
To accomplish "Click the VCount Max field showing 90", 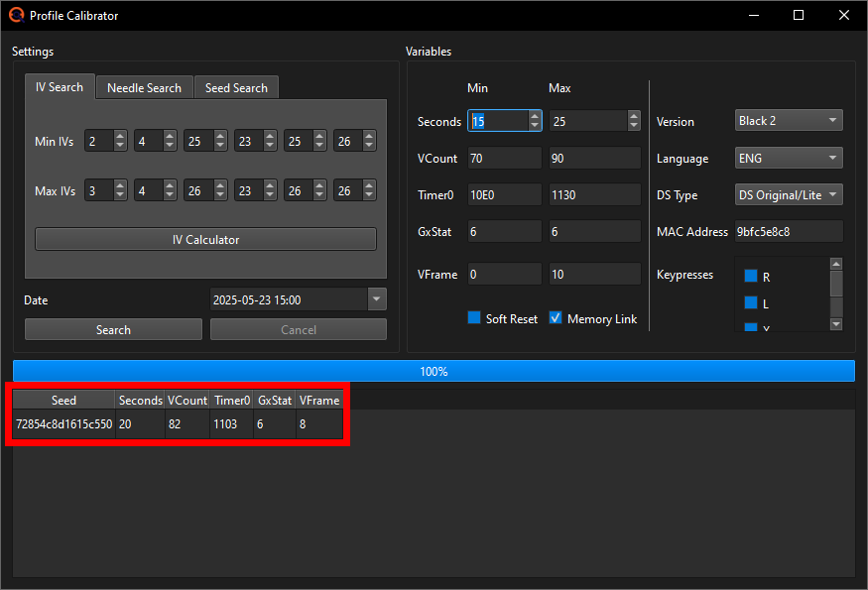I will 594,159.
